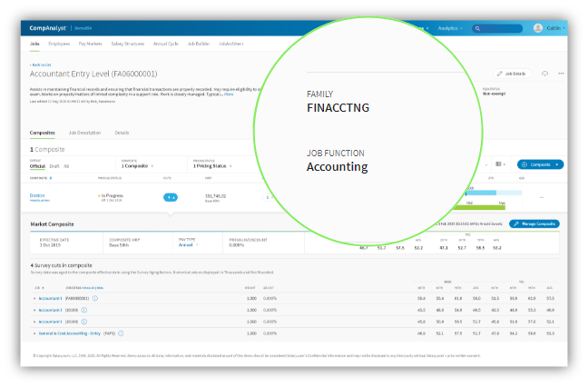The width and height of the screenshot is (588, 387).
Task: Select the Official display filter
Action: [37, 166]
